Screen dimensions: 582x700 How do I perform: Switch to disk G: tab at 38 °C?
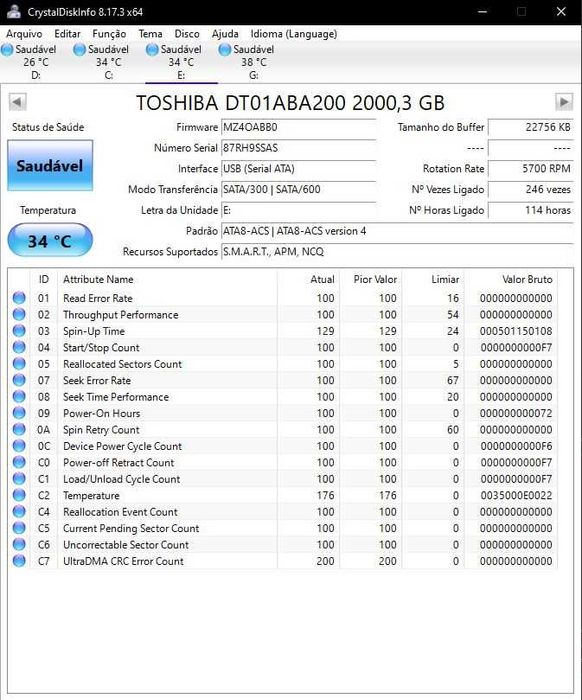(x=254, y=62)
